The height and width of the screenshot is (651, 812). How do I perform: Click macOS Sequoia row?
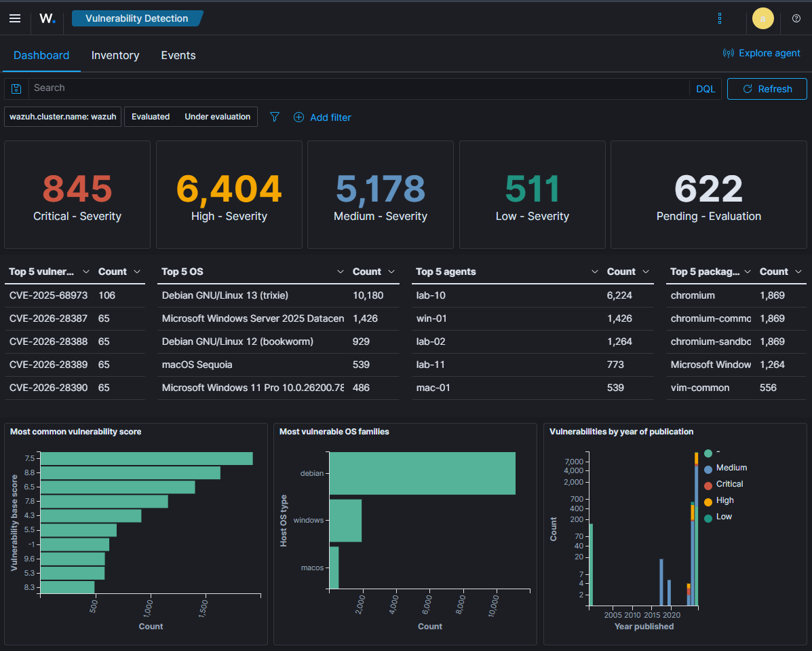pos(278,365)
